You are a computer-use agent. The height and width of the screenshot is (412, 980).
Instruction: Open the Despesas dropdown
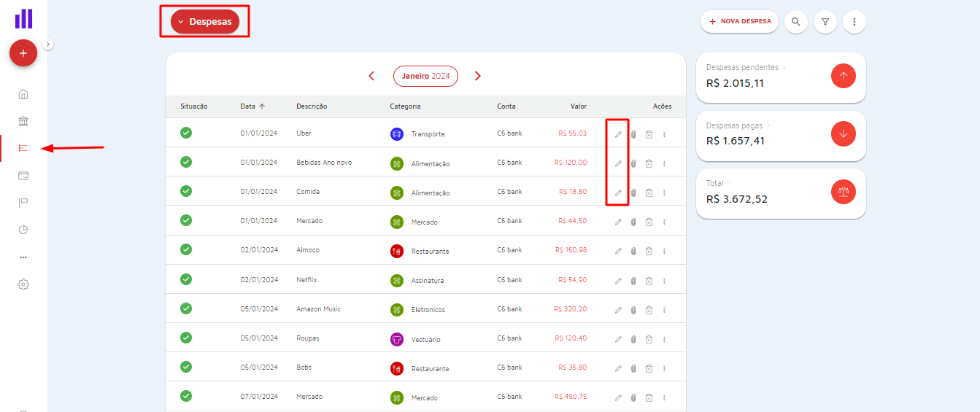pyautogui.click(x=205, y=22)
